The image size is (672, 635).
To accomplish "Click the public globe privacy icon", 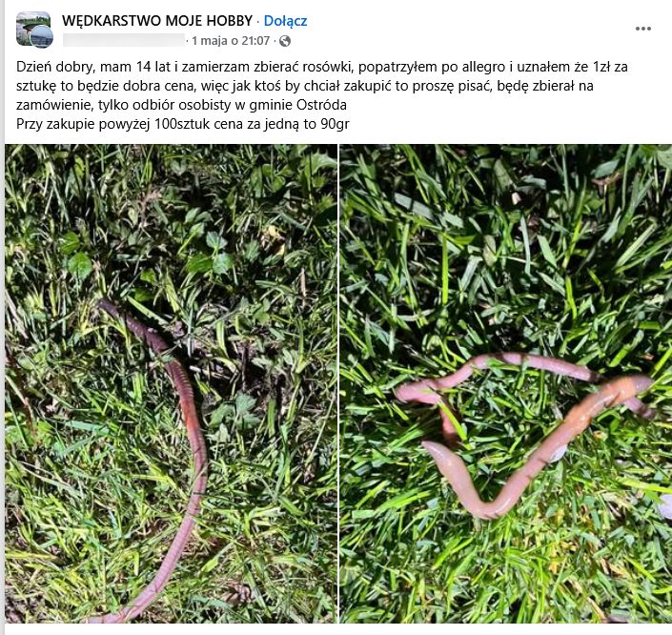I will (x=285, y=41).
